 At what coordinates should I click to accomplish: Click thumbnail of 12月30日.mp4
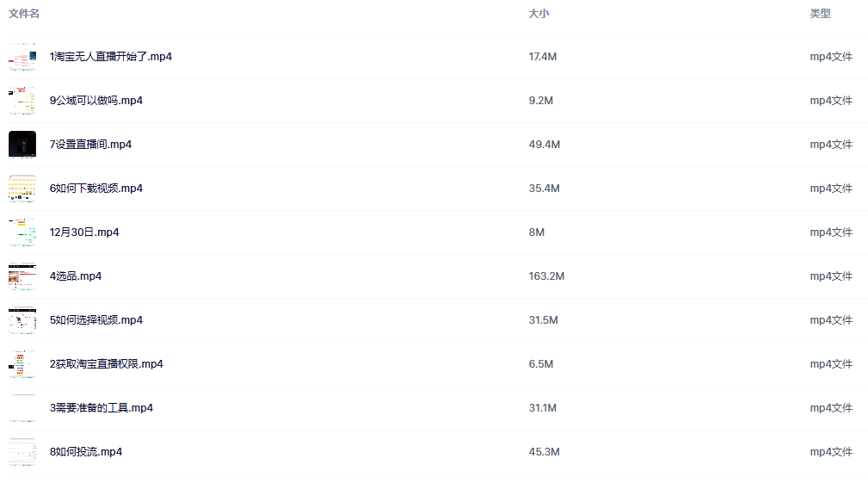pyautogui.click(x=22, y=232)
